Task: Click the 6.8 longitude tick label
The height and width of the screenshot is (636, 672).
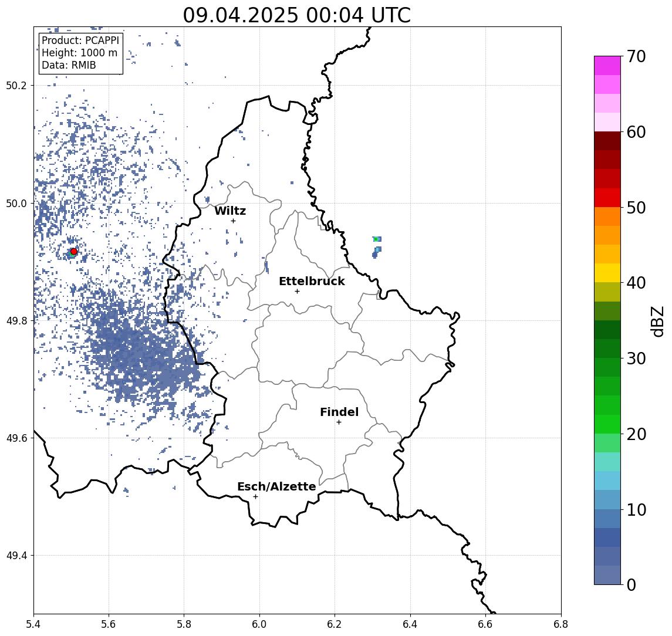Action: pos(561,624)
